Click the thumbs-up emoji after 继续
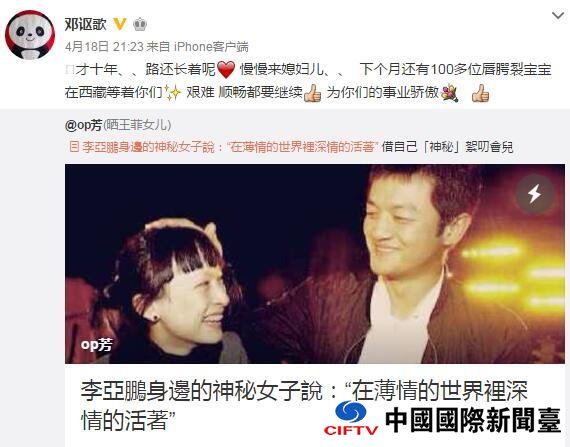Screen dimensions: 570x447 (x=313, y=93)
